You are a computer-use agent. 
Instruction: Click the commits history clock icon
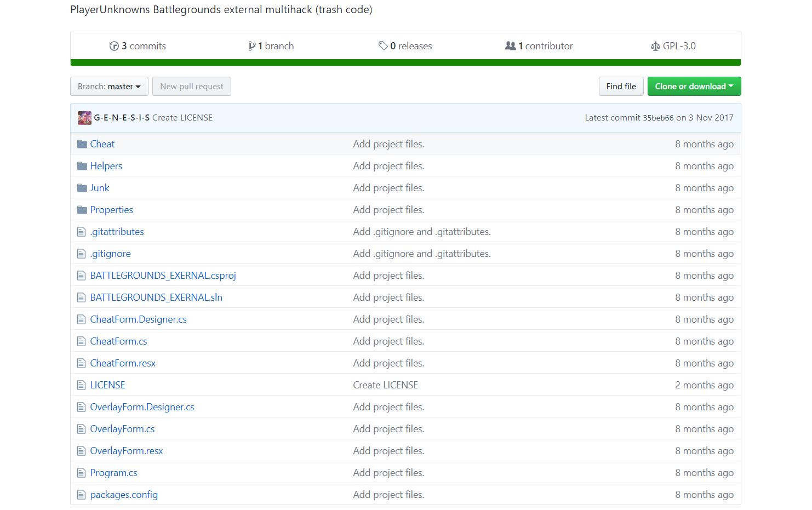(114, 46)
